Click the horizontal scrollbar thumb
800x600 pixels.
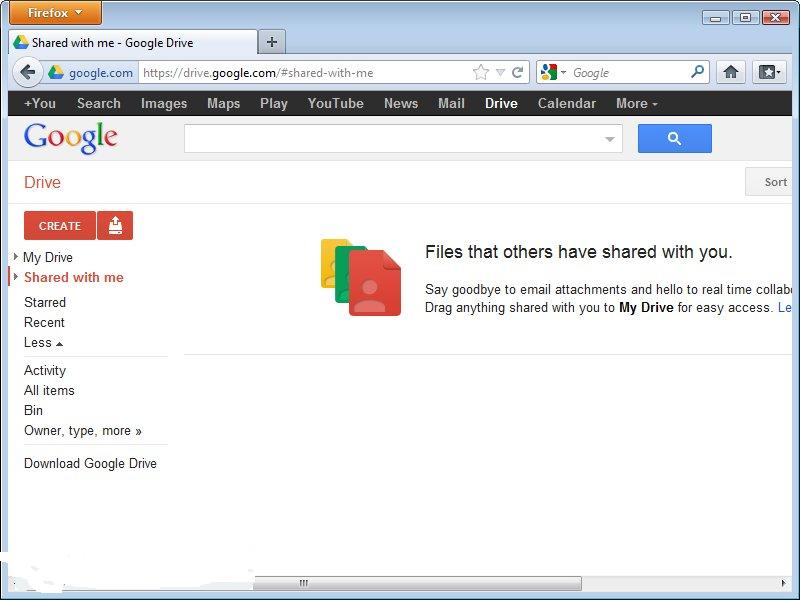pos(417,583)
